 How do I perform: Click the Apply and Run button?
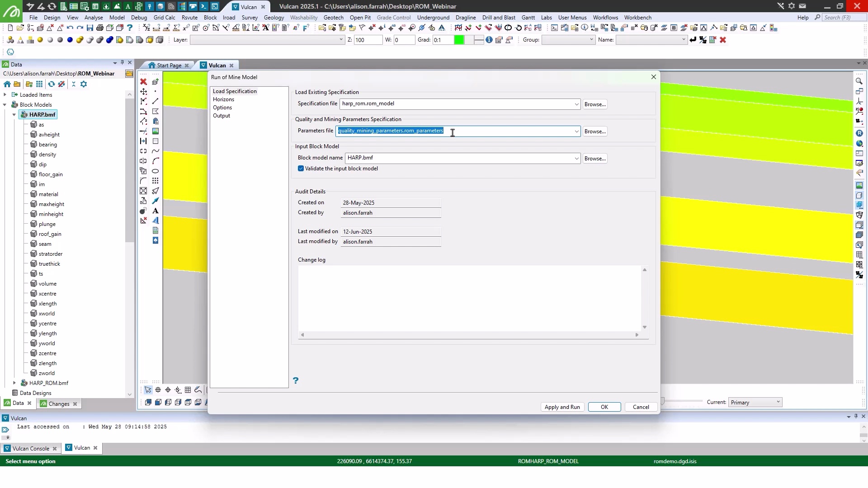[562, 407]
